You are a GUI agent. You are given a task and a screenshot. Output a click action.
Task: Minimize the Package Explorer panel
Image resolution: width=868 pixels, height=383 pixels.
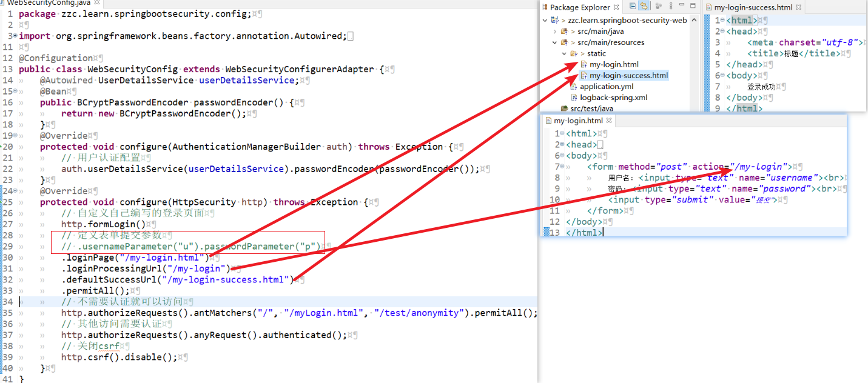[x=682, y=5]
